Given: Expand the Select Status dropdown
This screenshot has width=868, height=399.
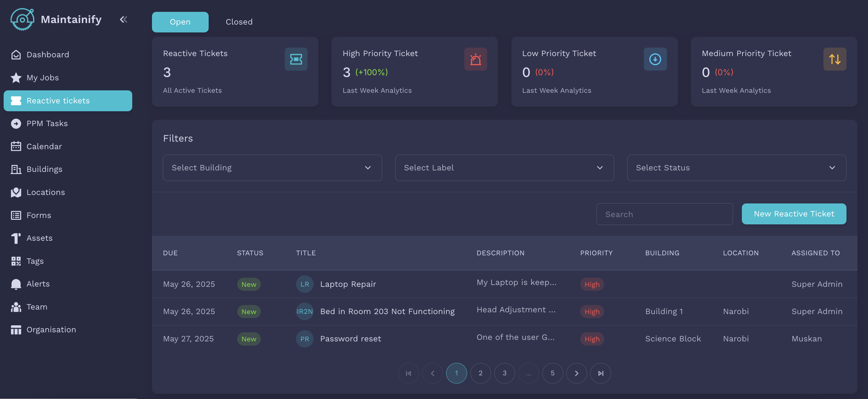Looking at the screenshot, I should tap(736, 168).
